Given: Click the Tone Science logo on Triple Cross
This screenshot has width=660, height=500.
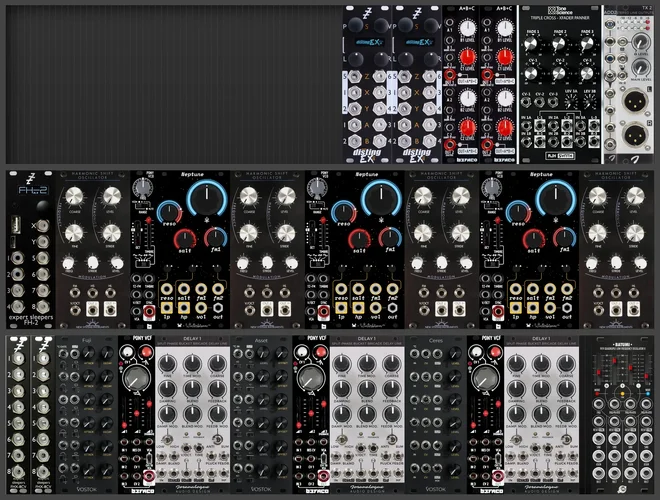Looking at the screenshot, I should click(x=560, y=10).
